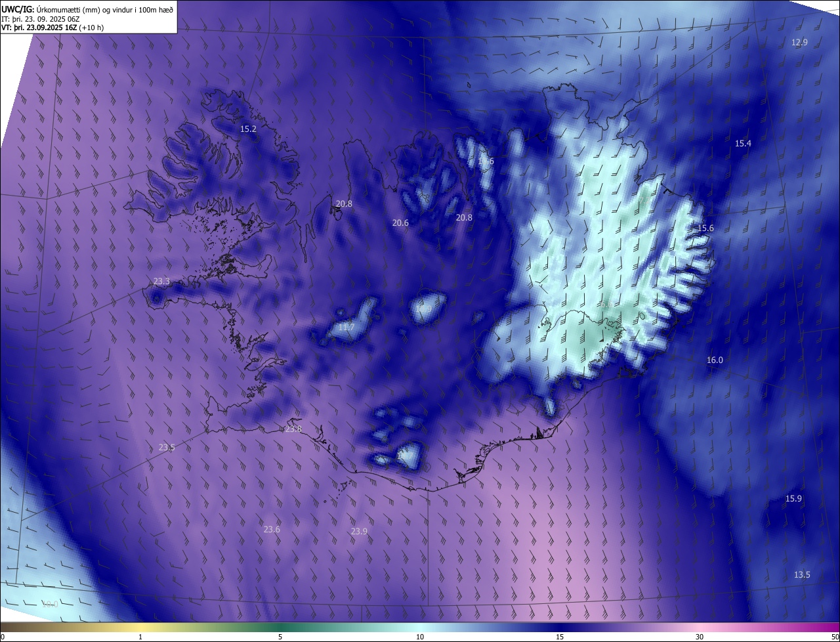
Task: Click the valid time line "VT: þri. 23.09.2025 16Z (+10 h)"
Action: pyautogui.click(x=52, y=28)
